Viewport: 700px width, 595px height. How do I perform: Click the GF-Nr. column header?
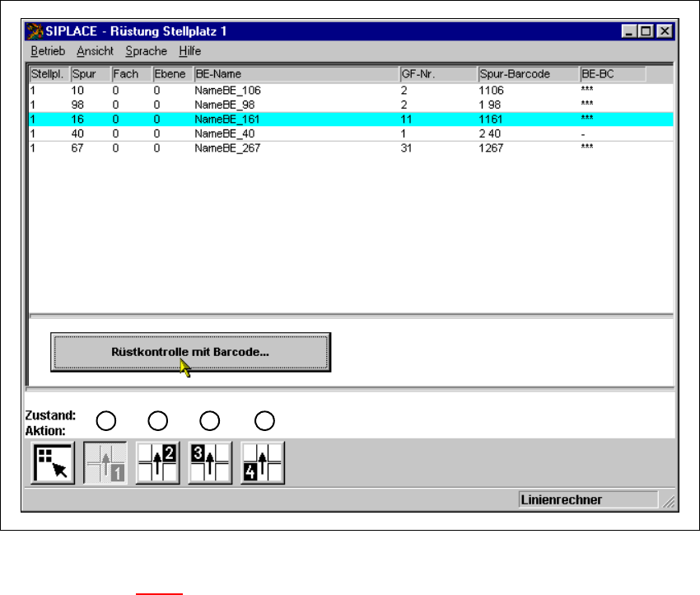(436, 74)
